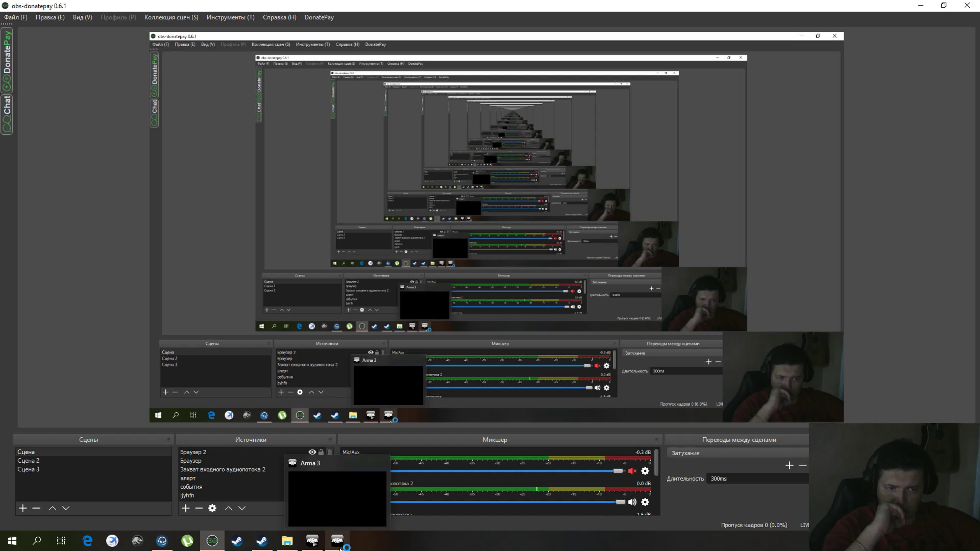Viewport: 980px width, 551px height.
Task: Select Сцена 2 in scenes list
Action: (28, 461)
